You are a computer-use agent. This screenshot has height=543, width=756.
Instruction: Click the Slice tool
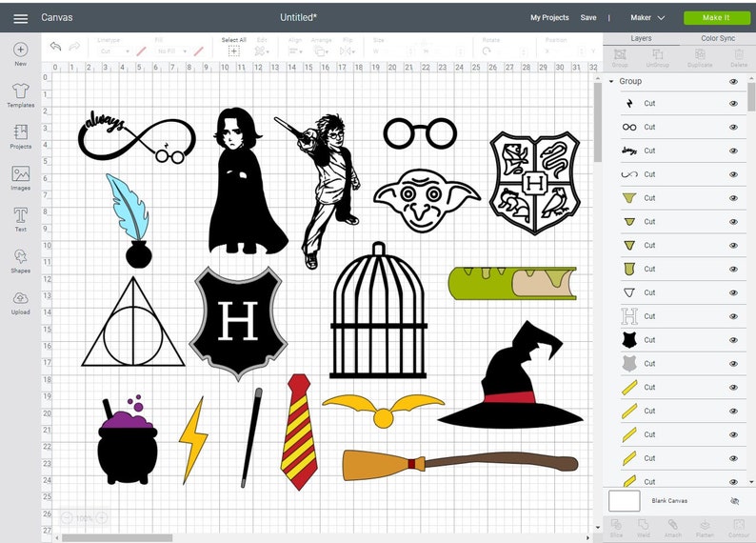click(616, 528)
